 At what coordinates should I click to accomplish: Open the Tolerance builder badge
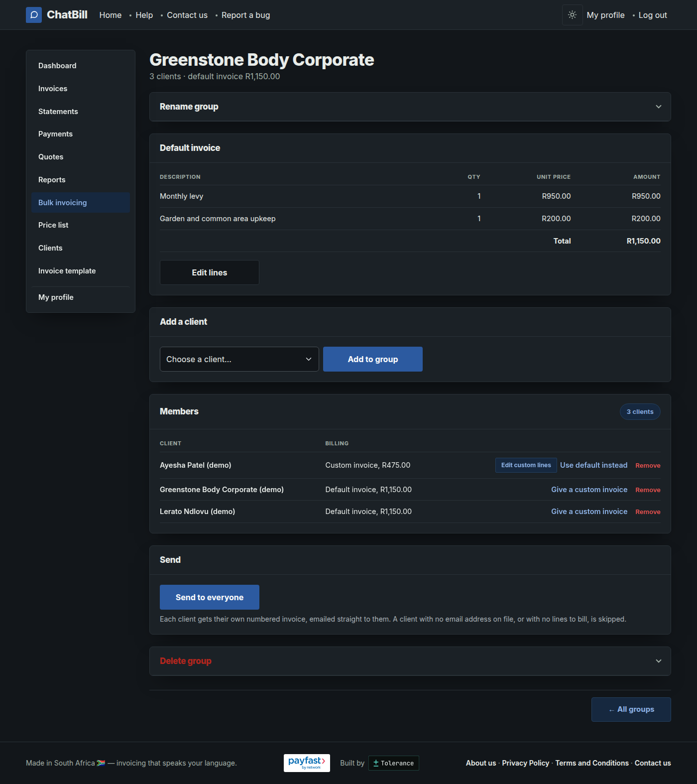pyautogui.click(x=394, y=763)
